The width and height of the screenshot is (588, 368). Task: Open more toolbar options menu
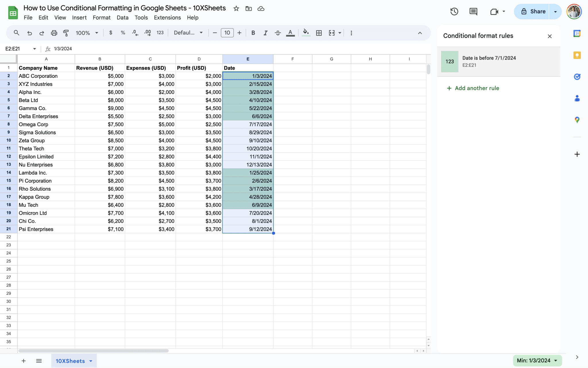[x=351, y=33]
